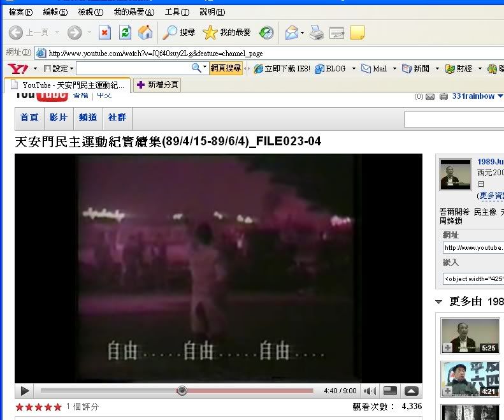Viewport: 504px width, 420px height.
Task: Go to Home page house icon
Action: (145, 33)
